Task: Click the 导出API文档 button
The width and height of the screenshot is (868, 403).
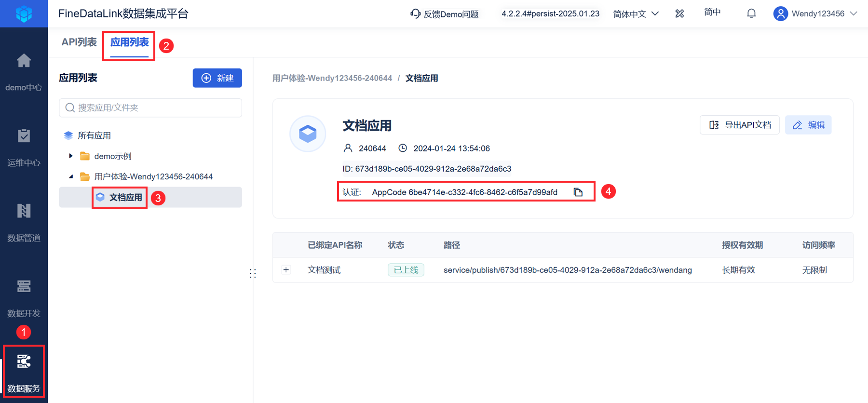Action: click(x=740, y=125)
